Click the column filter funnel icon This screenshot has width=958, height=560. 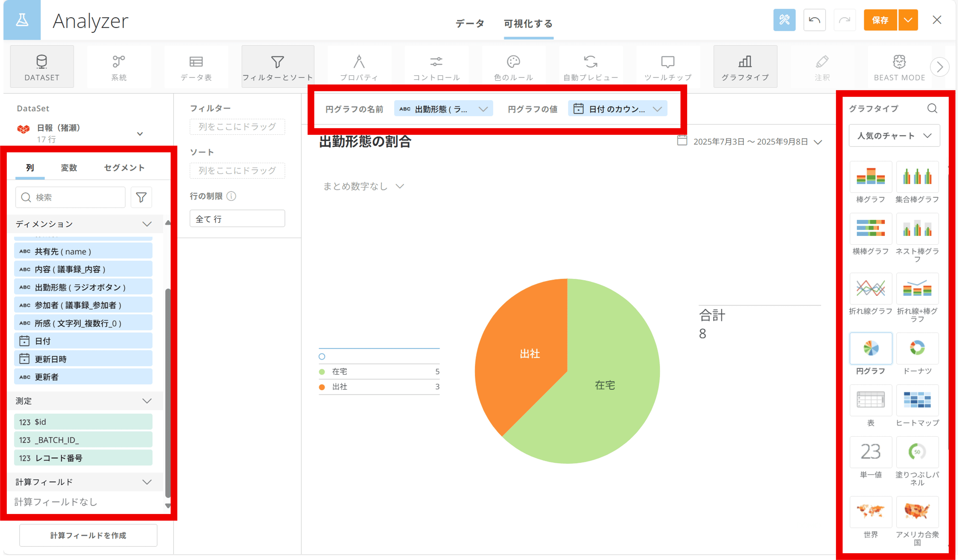pyautogui.click(x=141, y=197)
